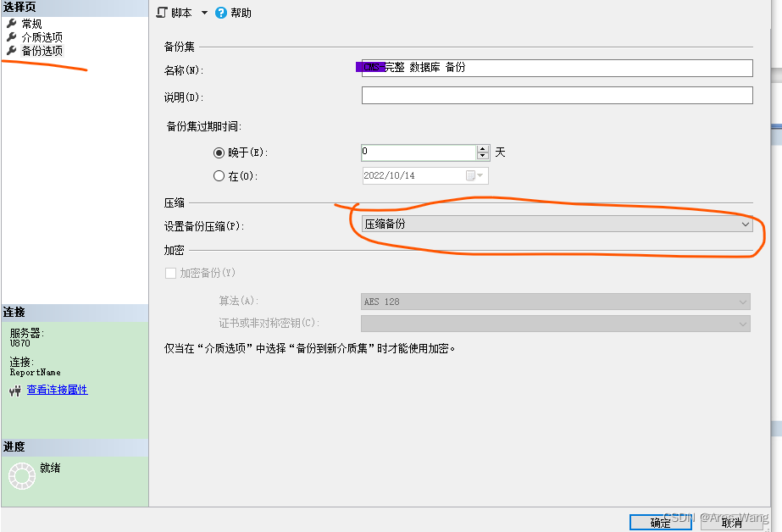
Task: Click the up arrow on the days spinner
Action: click(x=482, y=147)
